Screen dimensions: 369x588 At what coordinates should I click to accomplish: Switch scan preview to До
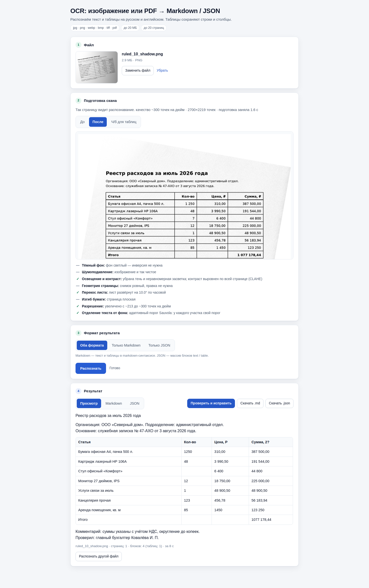tap(82, 122)
